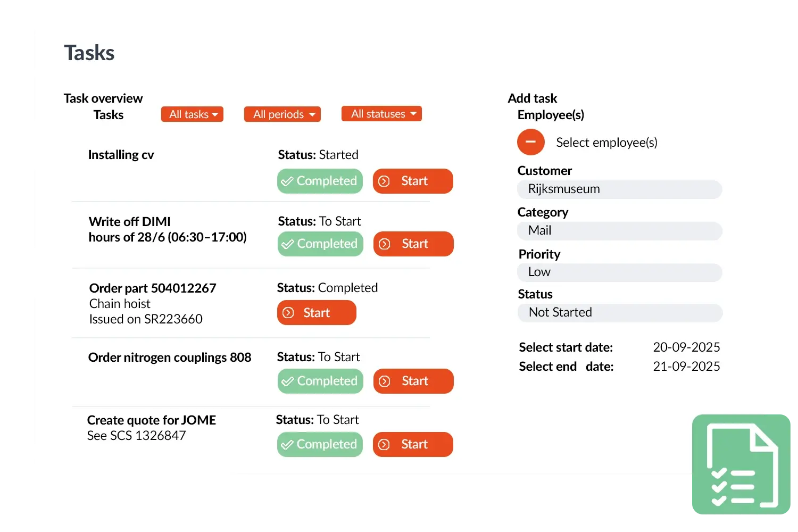Pick the start date 20-09-2025

click(x=686, y=347)
